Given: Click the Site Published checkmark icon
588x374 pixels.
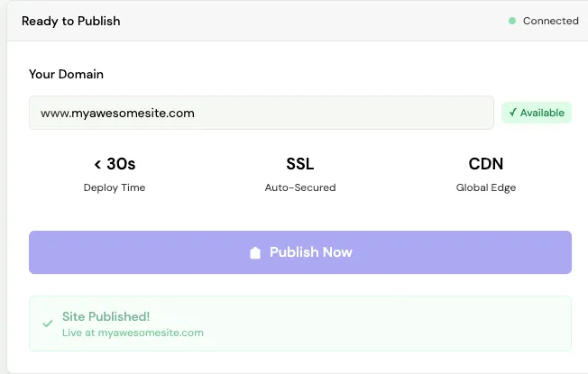Looking at the screenshot, I should 48,324.
